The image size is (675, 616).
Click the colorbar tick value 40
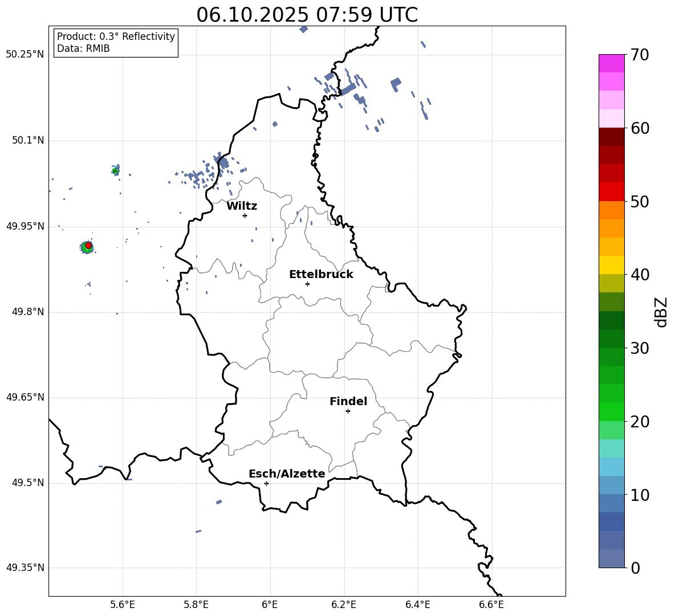(640, 275)
